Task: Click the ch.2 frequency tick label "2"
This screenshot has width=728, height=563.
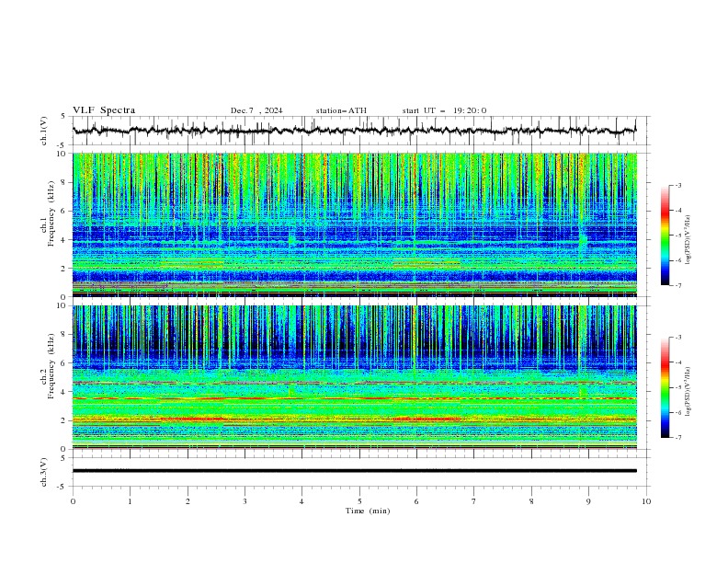Action: pos(64,420)
